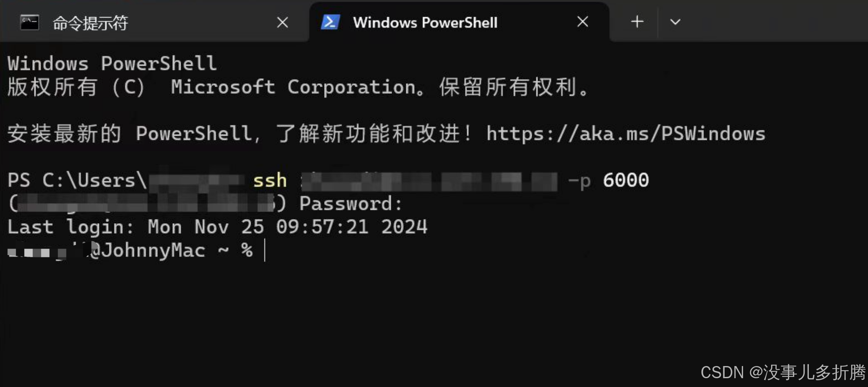Click the port number 6000
868x387 pixels.
tap(626, 180)
